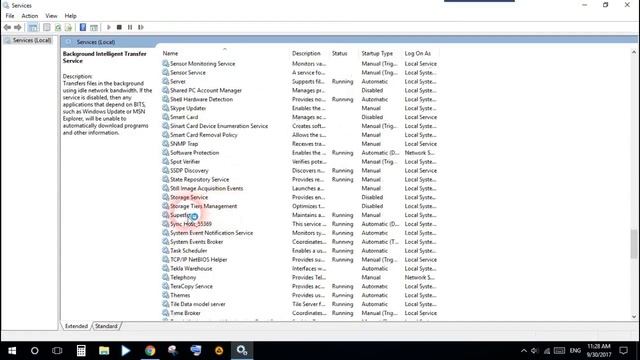The width and height of the screenshot is (640, 360).
Task: Select the Shell Hardware Detection service
Action: coord(300,100)
